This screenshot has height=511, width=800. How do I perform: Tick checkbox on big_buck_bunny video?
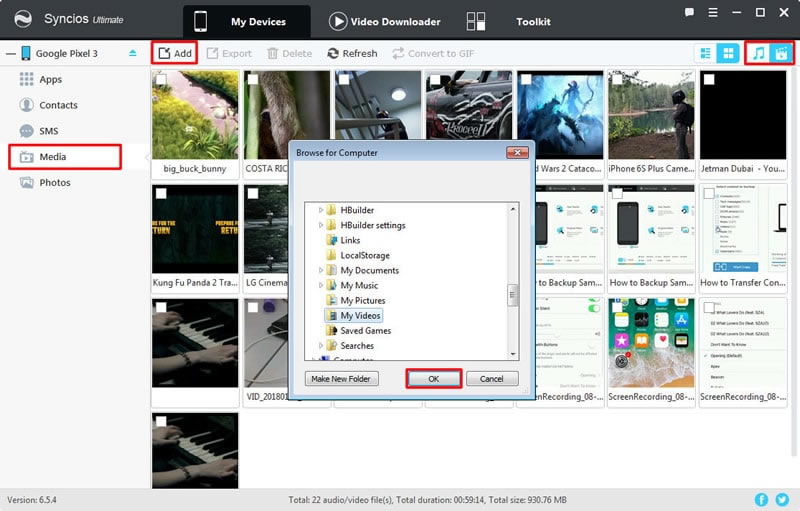[x=161, y=79]
